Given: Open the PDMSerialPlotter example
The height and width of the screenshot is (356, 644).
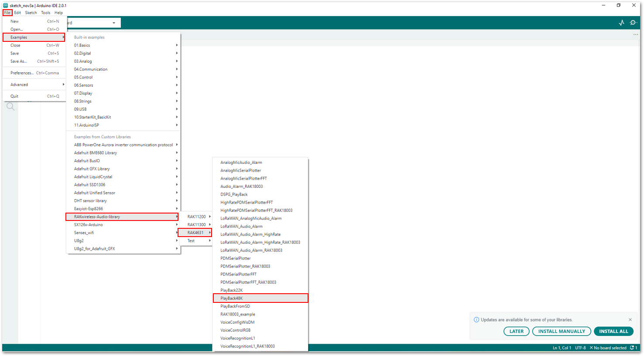Looking at the screenshot, I should tap(260, 258).
